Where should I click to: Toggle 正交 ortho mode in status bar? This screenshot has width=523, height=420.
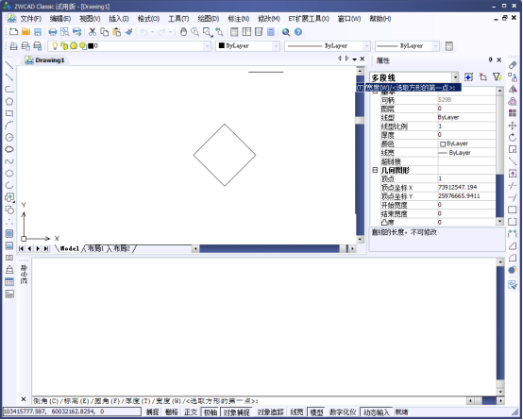(191, 412)
